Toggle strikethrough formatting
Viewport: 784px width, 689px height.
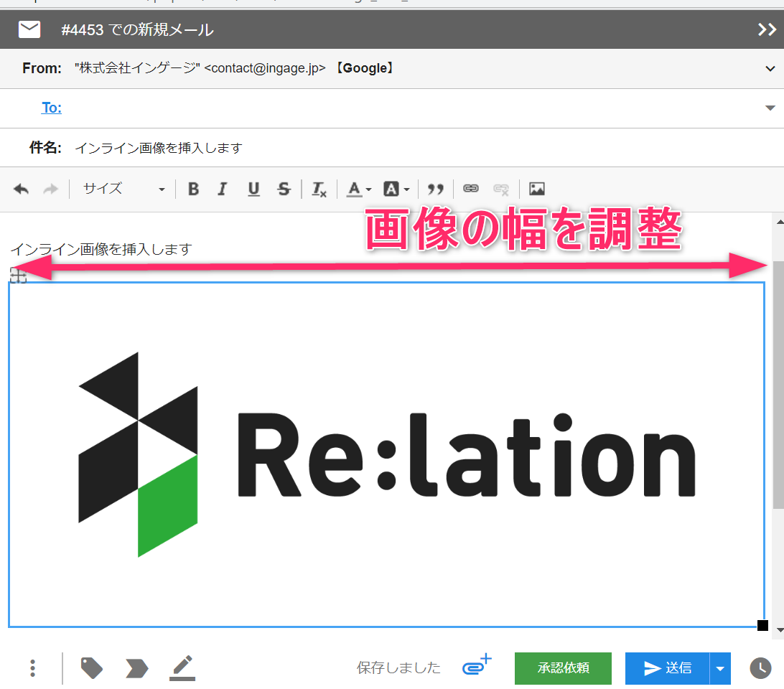pos(284,189)
